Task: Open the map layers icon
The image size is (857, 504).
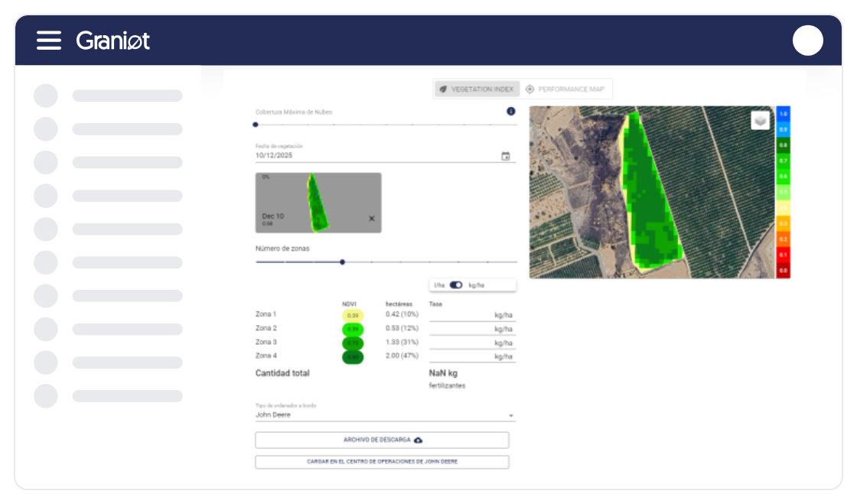Action: click(760, 120)
